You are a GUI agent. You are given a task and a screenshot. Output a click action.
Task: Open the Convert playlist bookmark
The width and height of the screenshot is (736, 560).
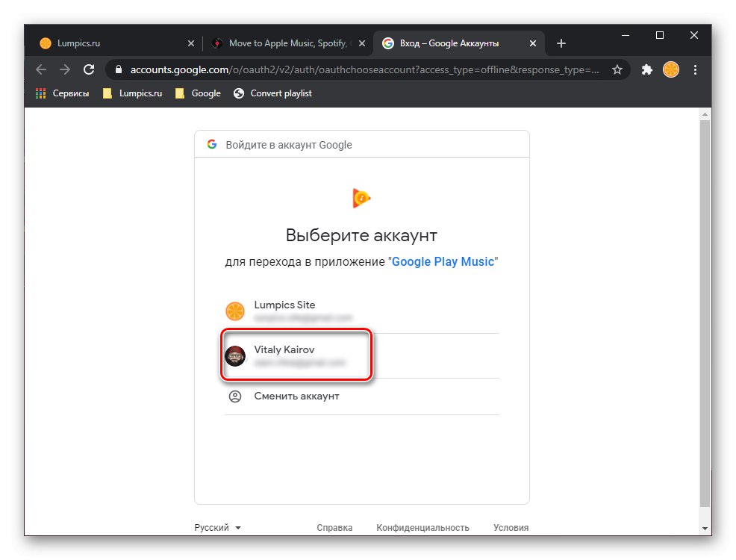(272, 93)
